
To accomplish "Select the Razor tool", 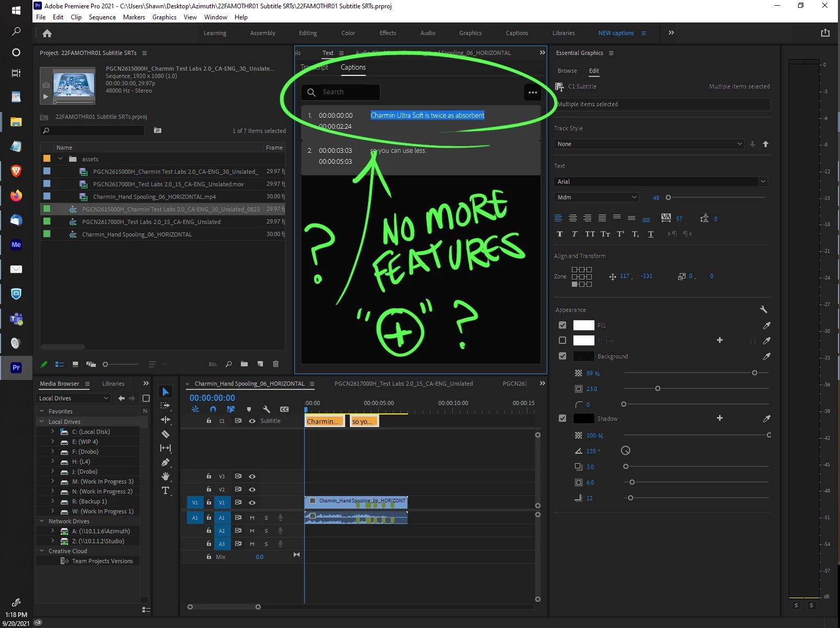I will pos(165,434).
